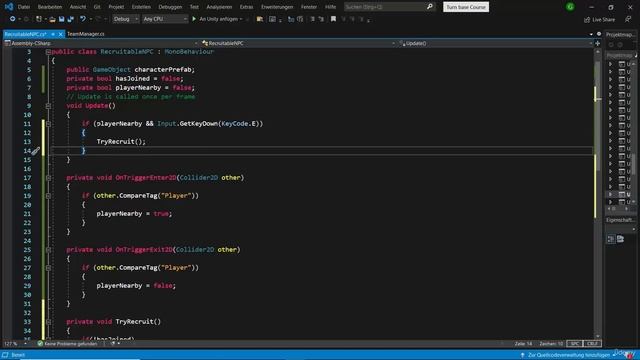Open the Git menu
The width and height of the screenshot is (640, 360).
[97, 7]
